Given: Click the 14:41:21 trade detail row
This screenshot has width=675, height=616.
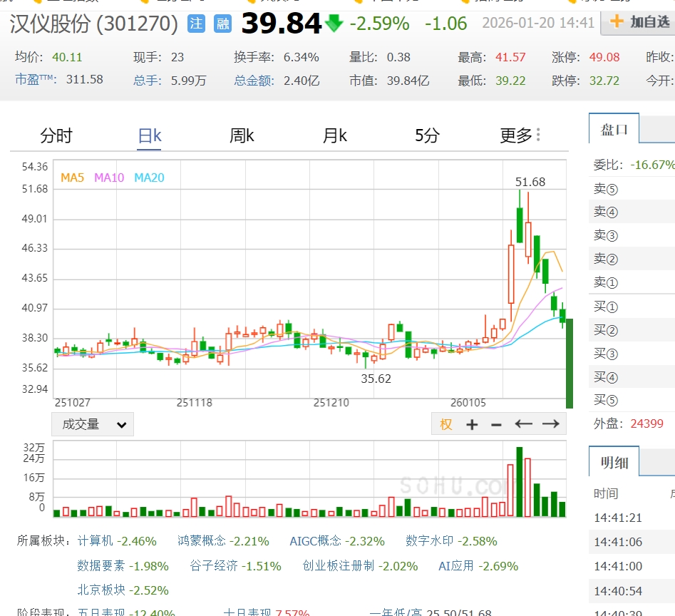Looking at the screenshot, I should [x=632, y=518].
